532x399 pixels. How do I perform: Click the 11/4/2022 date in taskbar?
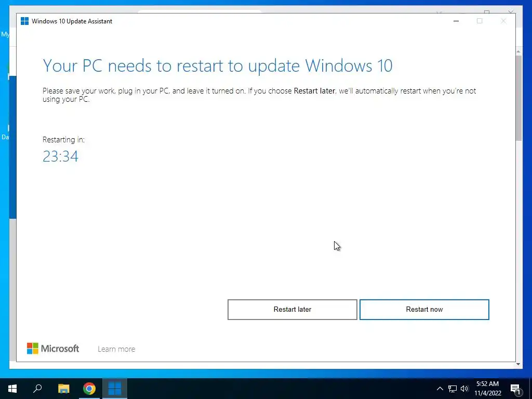(487, 393)
